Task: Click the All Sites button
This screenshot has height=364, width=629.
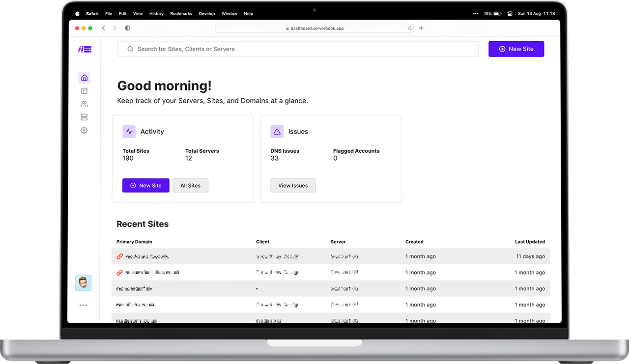Action: coord(190,186)
